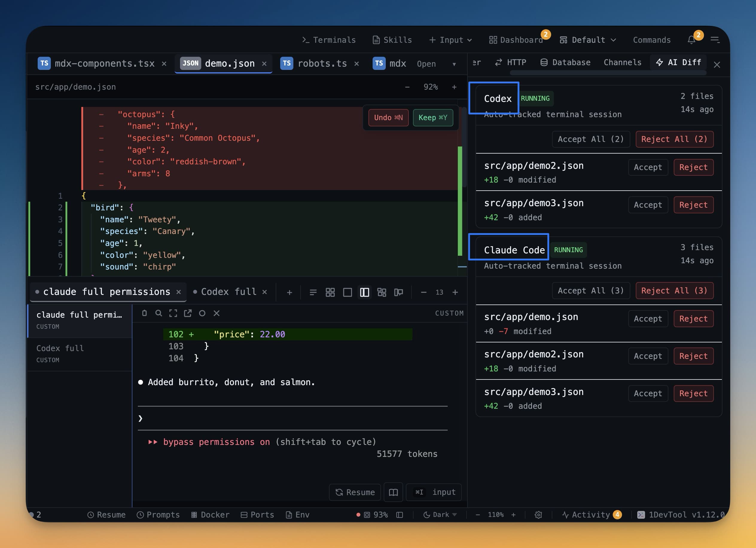Open the Docker panel from the status bar
Screen dimensions: 756x548
[210, 515]
